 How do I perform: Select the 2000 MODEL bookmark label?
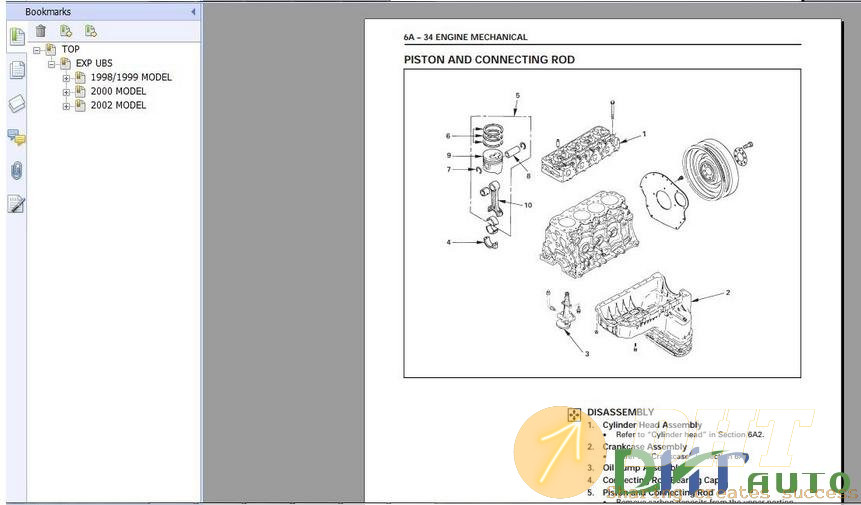point(118,91)
